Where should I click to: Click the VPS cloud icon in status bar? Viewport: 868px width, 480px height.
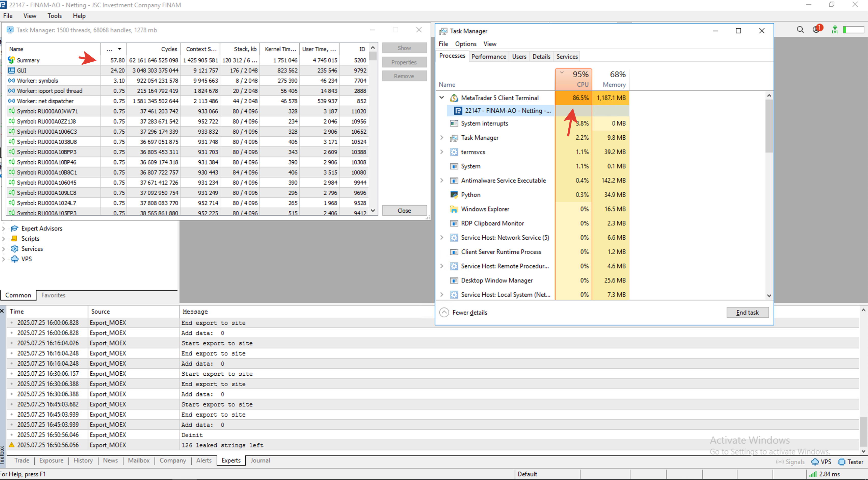pyautogui.click(x=815, y=461)
